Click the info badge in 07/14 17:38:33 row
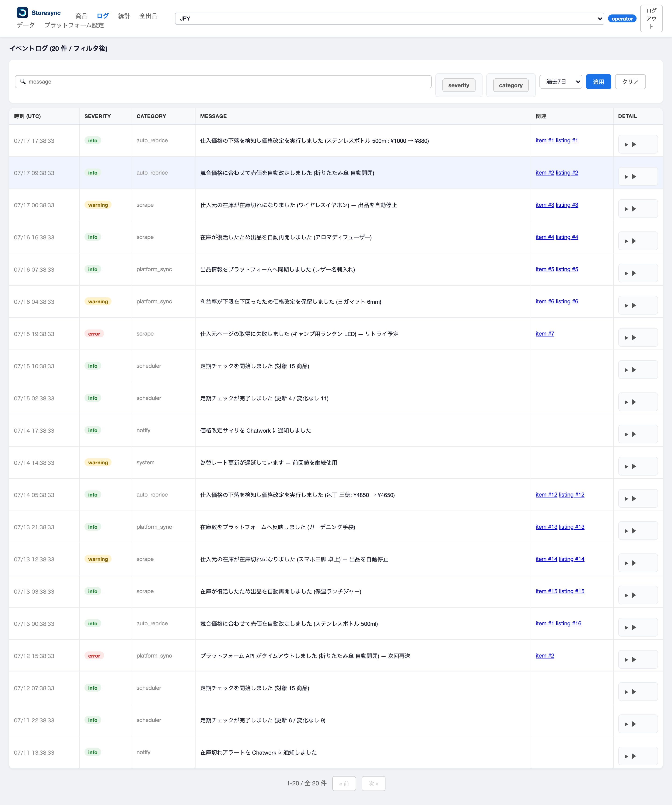 (92, 430)
